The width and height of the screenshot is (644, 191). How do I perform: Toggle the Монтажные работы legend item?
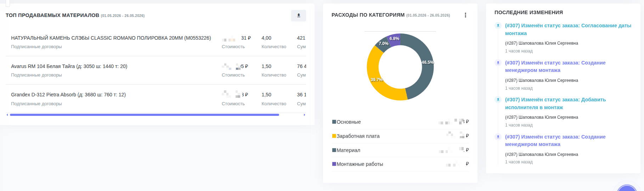coord(357,164)
